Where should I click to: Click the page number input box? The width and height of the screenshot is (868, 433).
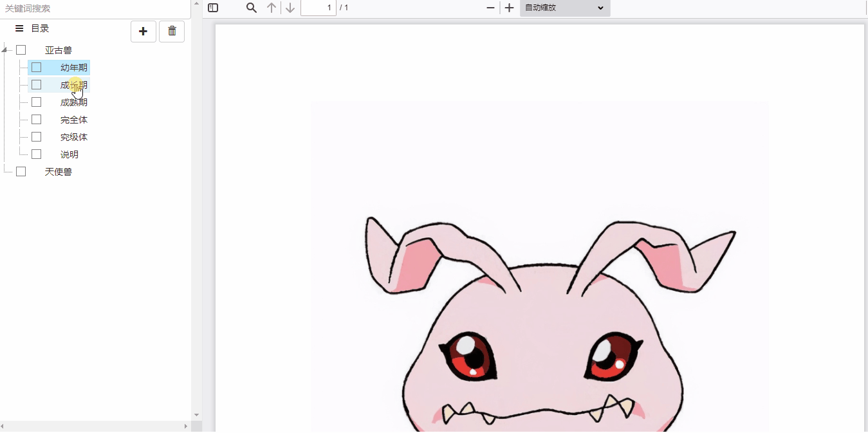click(x=319, y=8)
